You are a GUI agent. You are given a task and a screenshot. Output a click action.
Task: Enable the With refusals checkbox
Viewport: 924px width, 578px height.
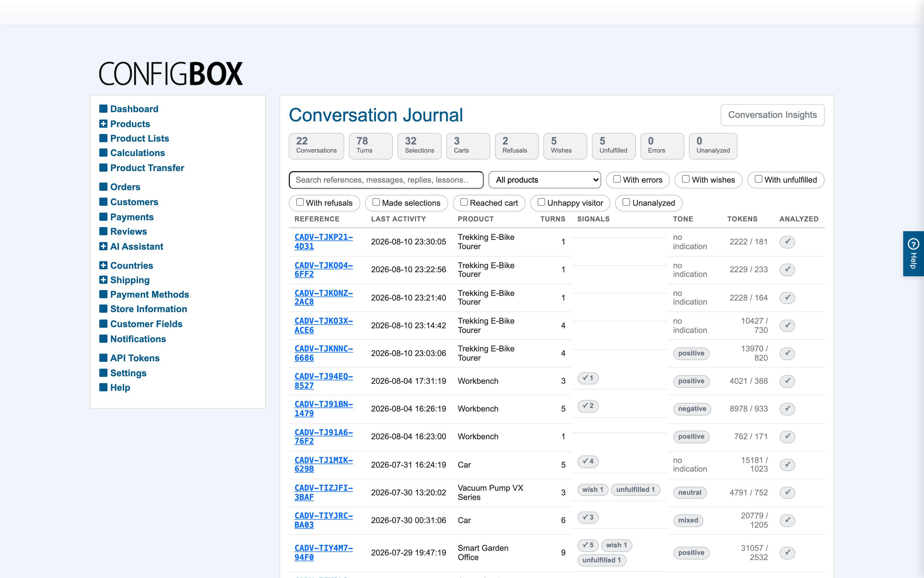(x=300, y=202)
